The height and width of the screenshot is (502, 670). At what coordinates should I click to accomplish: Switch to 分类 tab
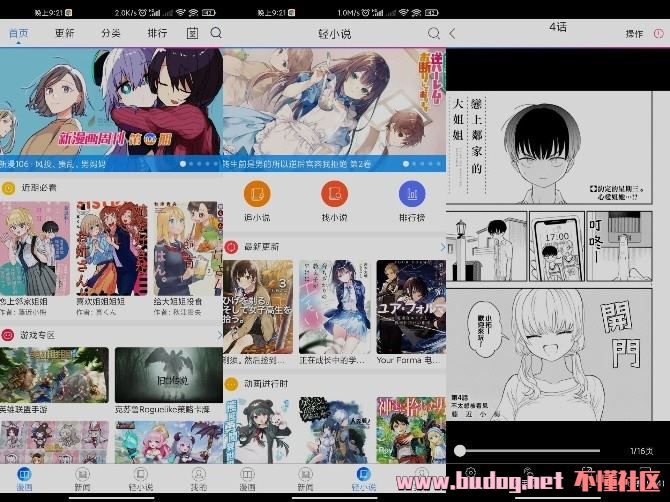pyautogui.click(x=111, y=33)
